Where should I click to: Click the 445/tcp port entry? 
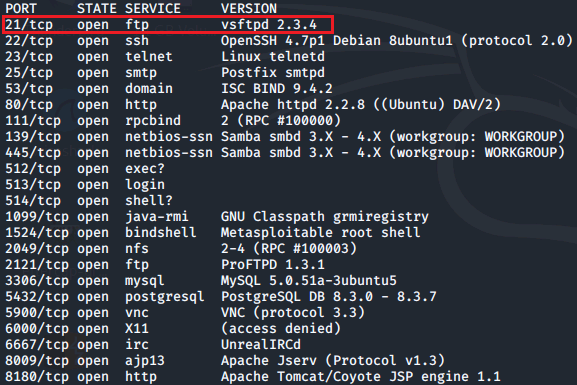pyautogui.click(x=33, y=153)
